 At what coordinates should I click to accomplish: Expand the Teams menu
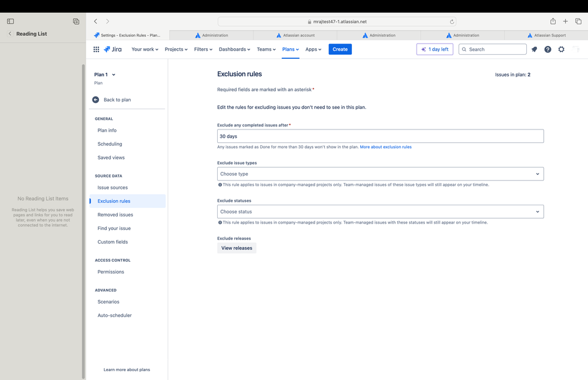click(x=266, y=49)
